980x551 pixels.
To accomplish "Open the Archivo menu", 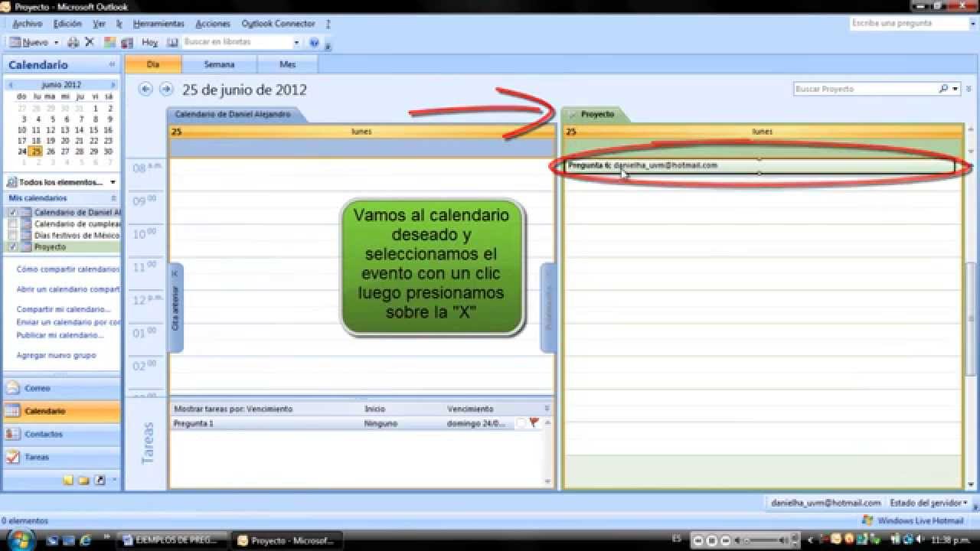I will [28, 24].
